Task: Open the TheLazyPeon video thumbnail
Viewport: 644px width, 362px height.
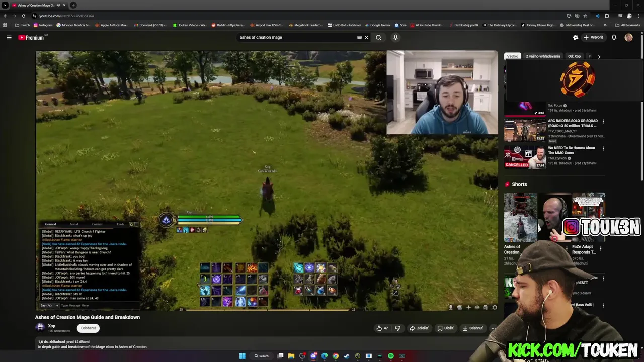Action: click(x=525, y=157)
